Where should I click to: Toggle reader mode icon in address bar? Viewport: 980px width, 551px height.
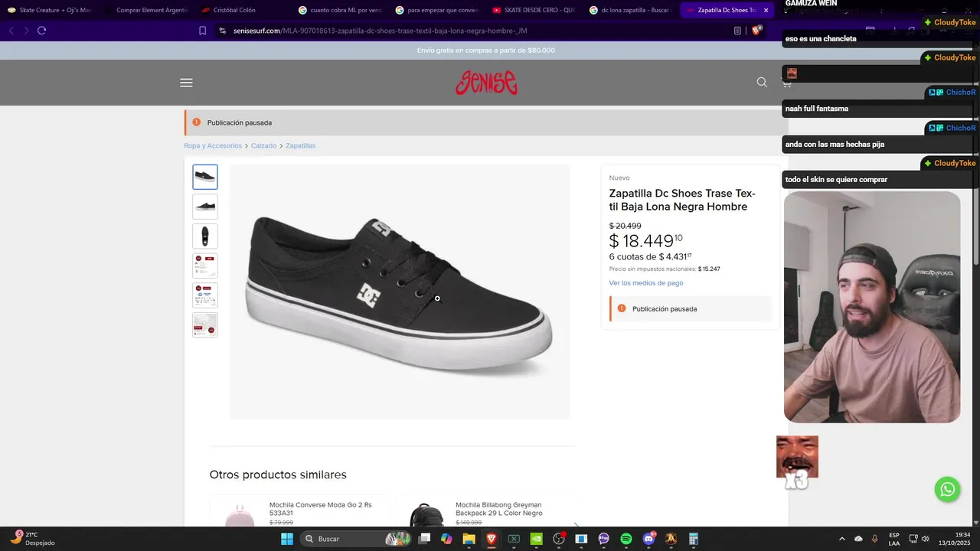pos(737,31)
